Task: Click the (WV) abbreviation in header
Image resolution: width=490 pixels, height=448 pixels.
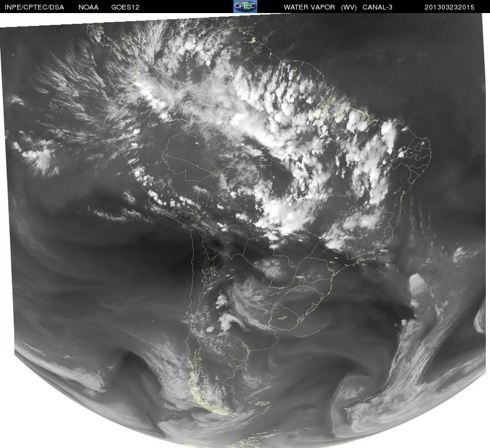Action: pos(349,7)
